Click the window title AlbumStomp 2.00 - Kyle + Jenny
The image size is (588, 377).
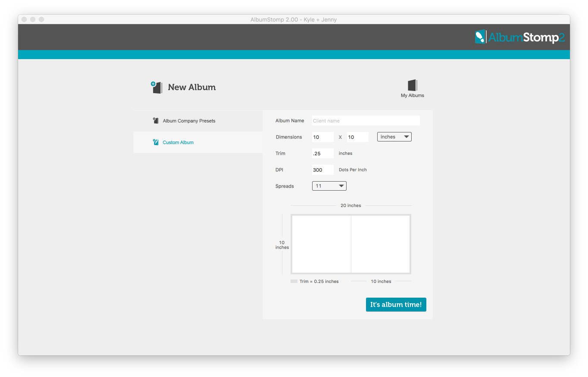pos(294,19)
